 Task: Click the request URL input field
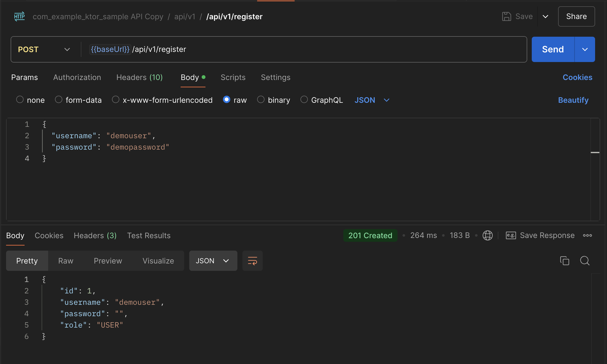coord(329,49)
